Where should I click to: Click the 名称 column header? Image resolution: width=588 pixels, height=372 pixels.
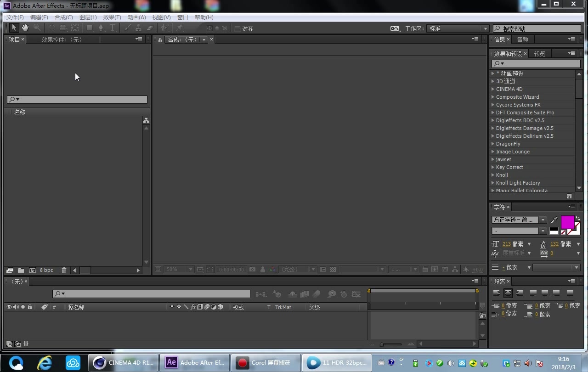[x=20, y=112]
